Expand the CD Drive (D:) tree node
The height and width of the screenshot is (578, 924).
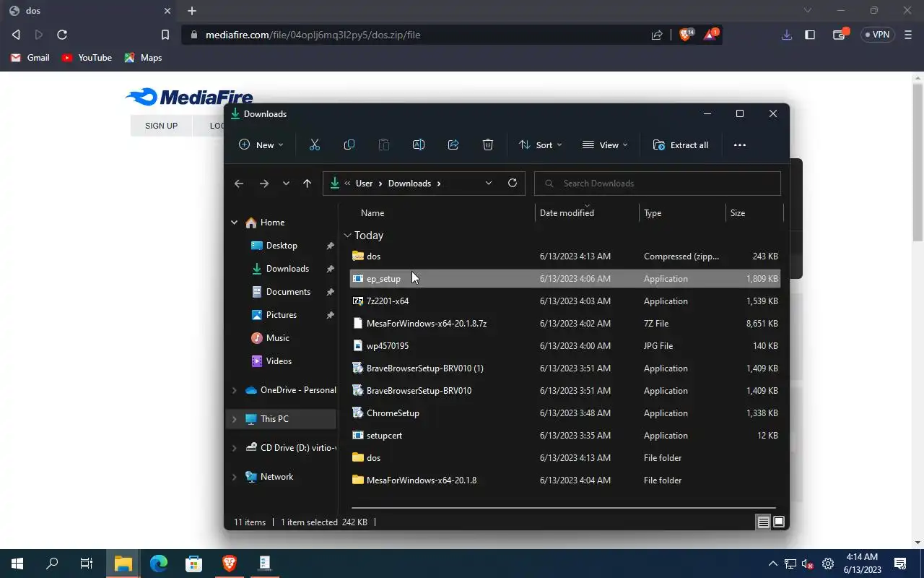(x=234, y=448)
